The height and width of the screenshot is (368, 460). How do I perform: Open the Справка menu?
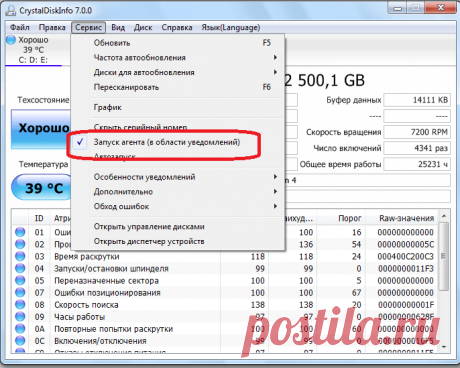[x=177, y=27]
